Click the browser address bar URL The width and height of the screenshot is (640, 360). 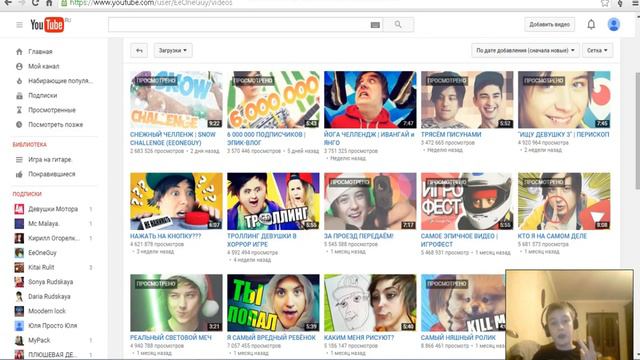[151, 3]
